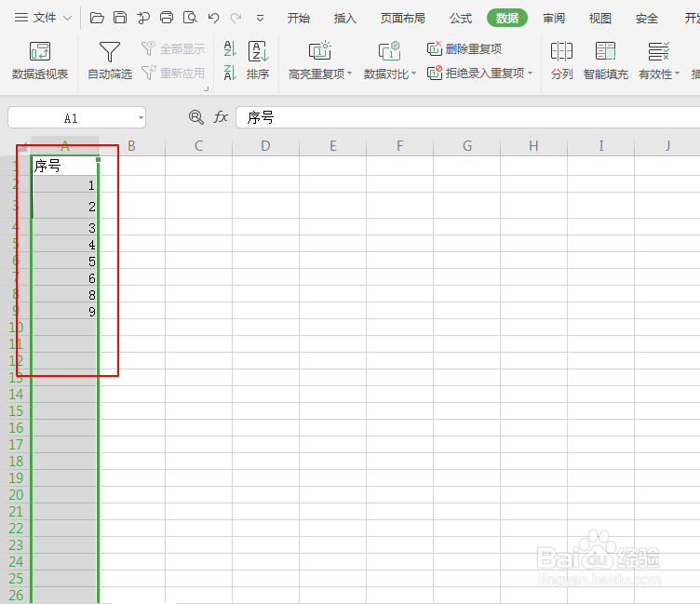Switch to the 公式 tab

click(460, 19)
